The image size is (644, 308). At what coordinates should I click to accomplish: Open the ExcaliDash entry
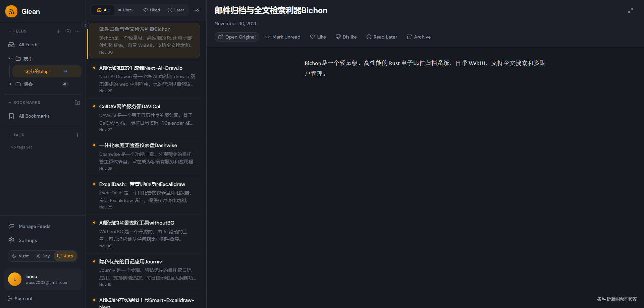[x=144, y=195]
